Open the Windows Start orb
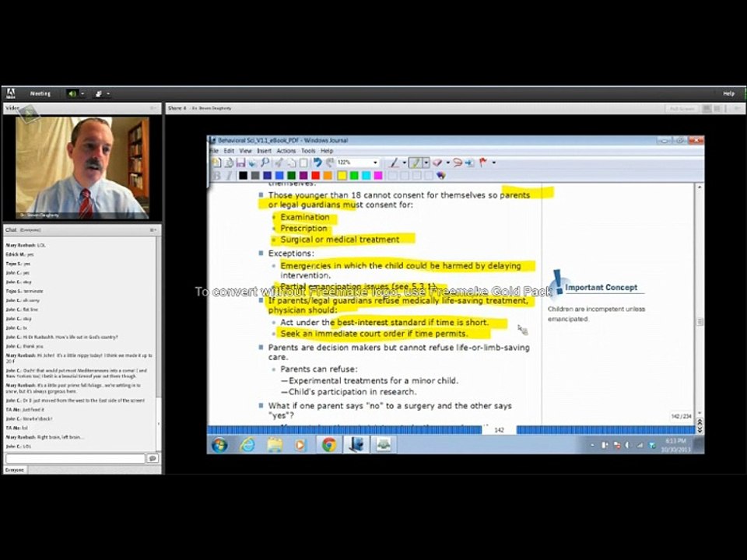The height and width of the screenshot is (560, 747). (219, 445)
